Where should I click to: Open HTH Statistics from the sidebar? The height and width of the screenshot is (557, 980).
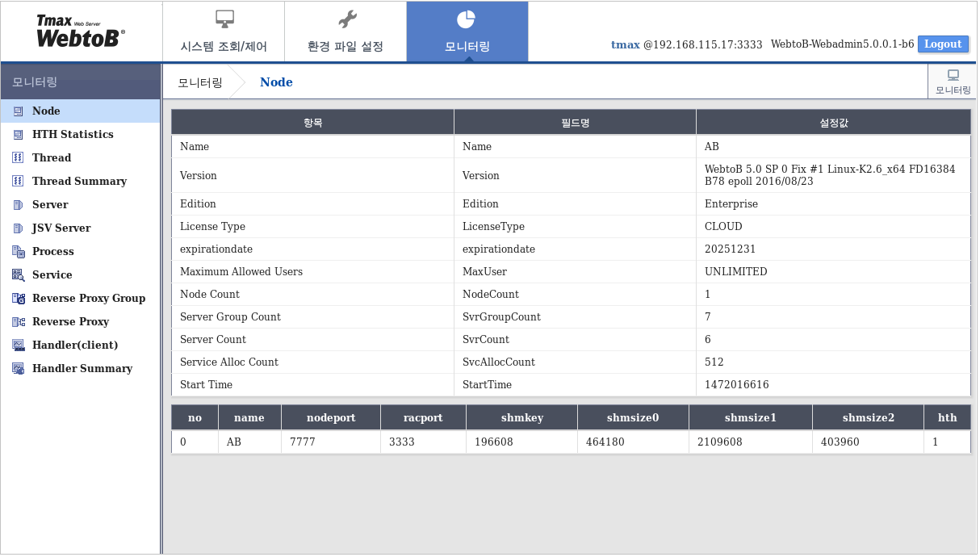pos(71,134)
